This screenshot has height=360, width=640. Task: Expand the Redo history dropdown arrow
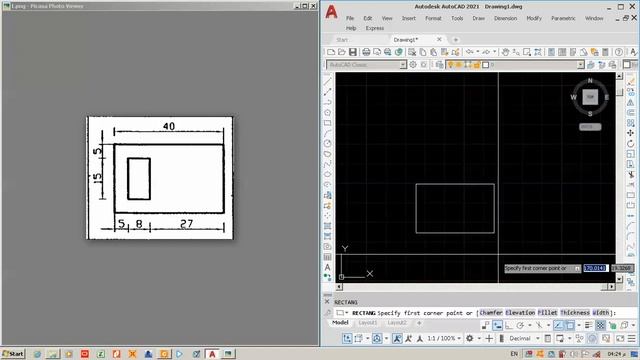(x=495, y=52)
